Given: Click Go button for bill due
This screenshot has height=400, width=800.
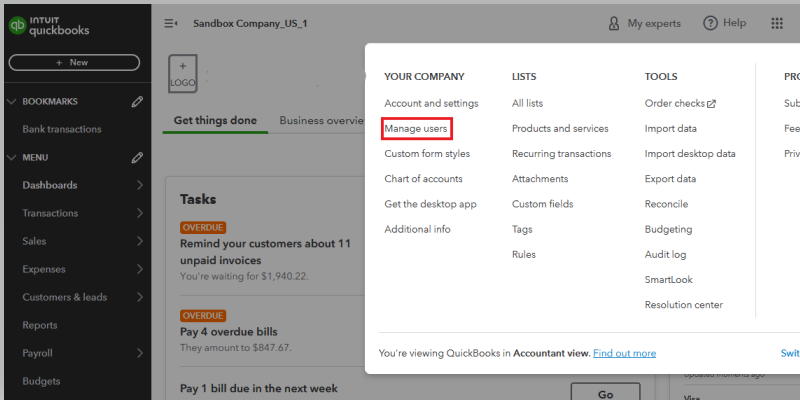Looking at the screenshot, I should pos(605,394).
